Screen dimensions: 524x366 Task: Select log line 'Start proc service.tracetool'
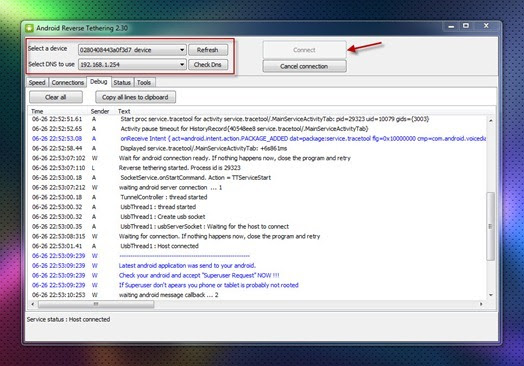(x=257, y=119)
